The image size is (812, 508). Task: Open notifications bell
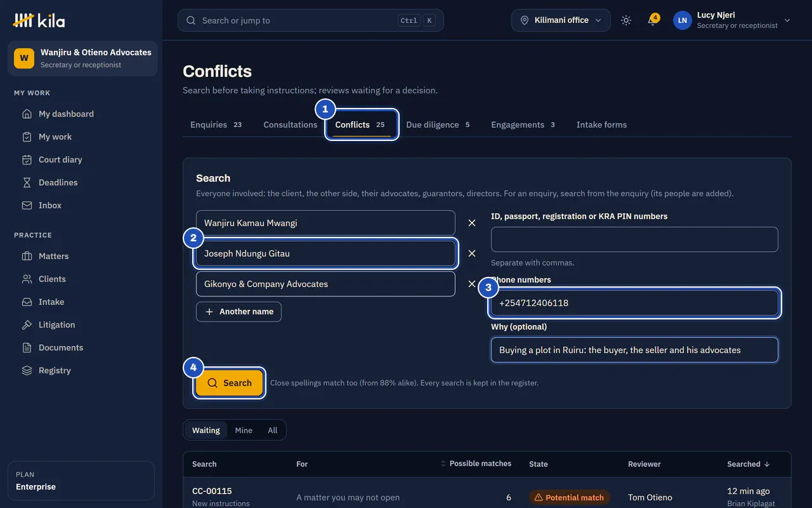point(652,20)
